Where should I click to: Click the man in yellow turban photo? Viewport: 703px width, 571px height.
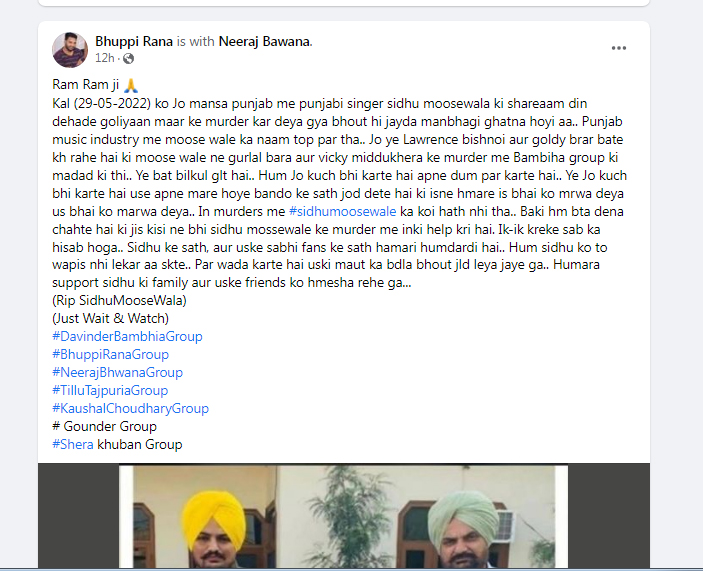pos(214,531)
